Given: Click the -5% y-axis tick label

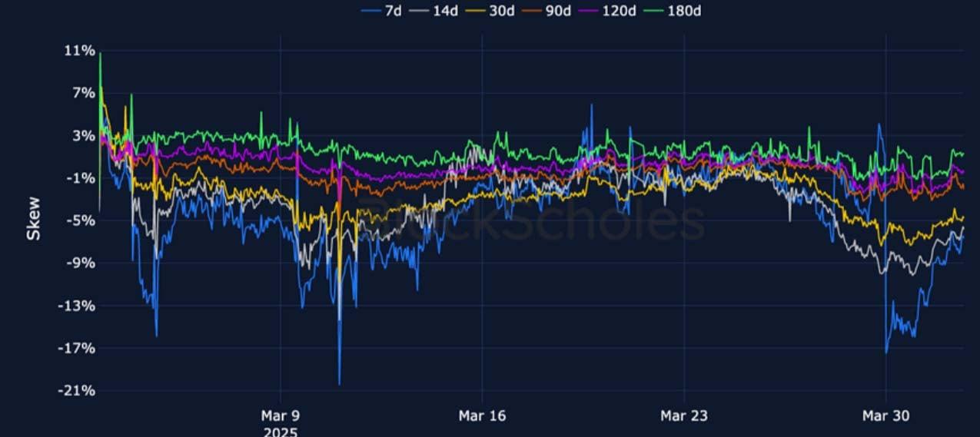Looking at the screenshot, I should pyautogui.click(x=81, y=220).
